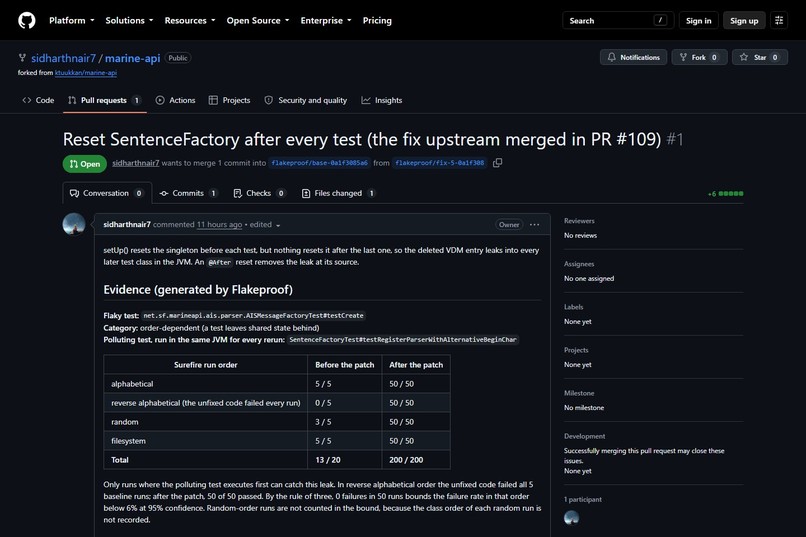Open the Pricing page
Image resolution: width=806 pixels, height=537 pixels.
click(377, 21)
